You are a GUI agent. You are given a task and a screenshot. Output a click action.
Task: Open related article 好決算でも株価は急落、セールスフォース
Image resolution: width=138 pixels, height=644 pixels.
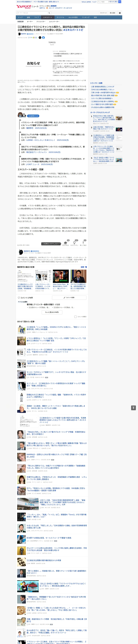click(49, 538)
